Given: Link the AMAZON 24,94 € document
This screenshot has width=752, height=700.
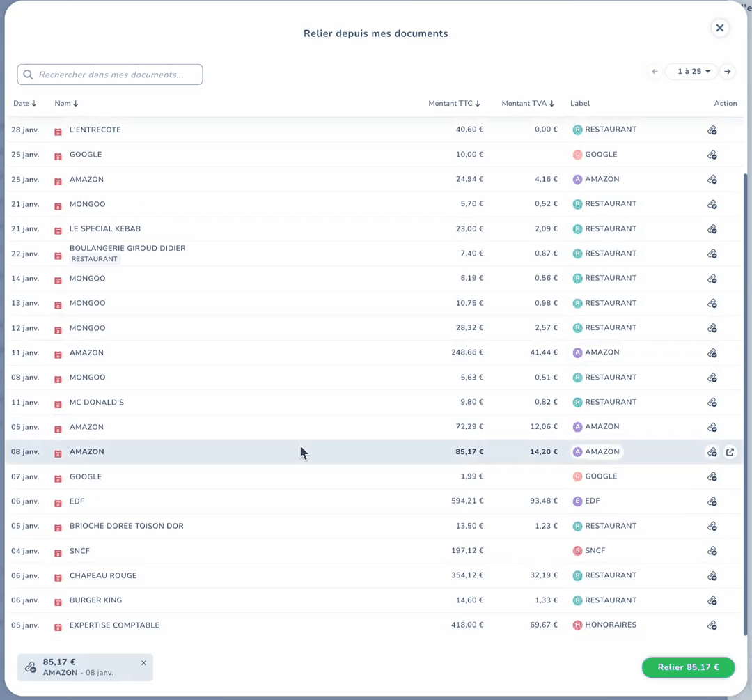Looking at the screenshot, I should 712,180.
